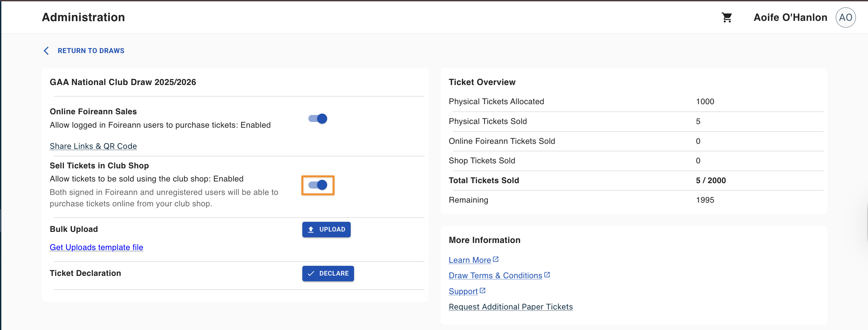868x330 pixels.
Task: Select the GAA National Club Draw 2025/2026 heading
Action: click(x=123, y=82)
